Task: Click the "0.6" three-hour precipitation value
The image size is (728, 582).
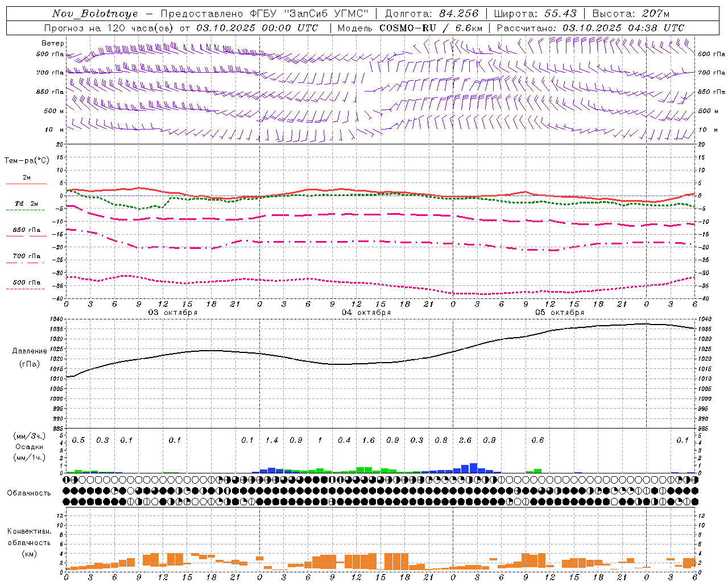Action: 537,440
